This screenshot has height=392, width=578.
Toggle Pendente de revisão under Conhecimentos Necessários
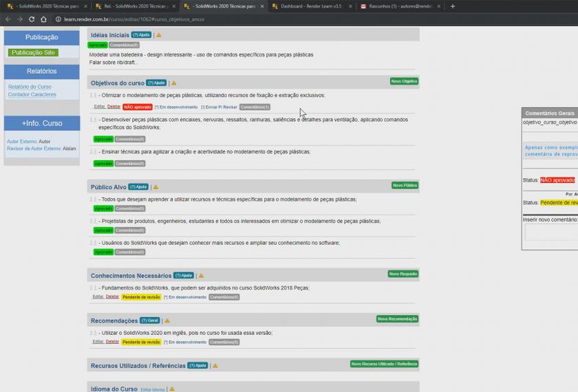[141, 297]
